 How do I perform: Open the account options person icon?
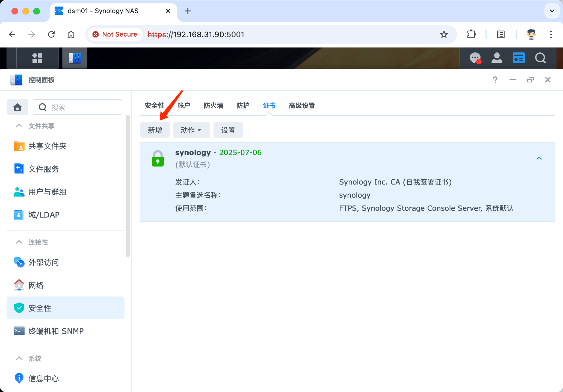pyautogui.click(x=497, y=58)
